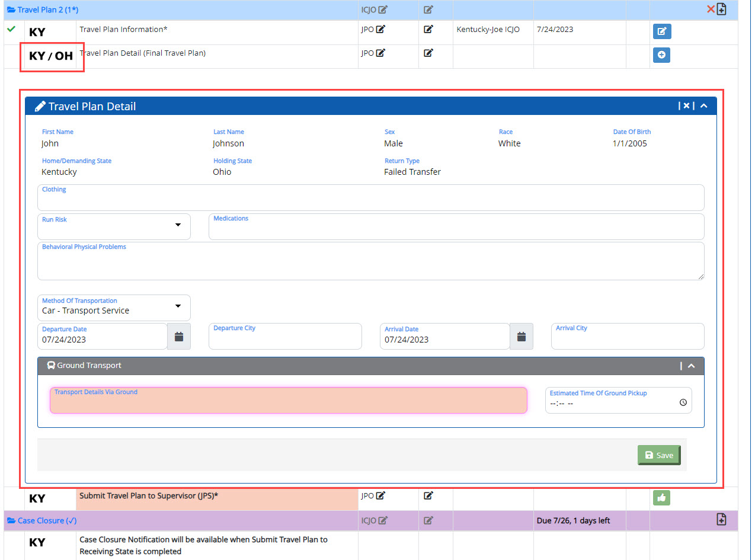Collapse the Ground Transport section
755x560 pixels.
pos(691,366)
